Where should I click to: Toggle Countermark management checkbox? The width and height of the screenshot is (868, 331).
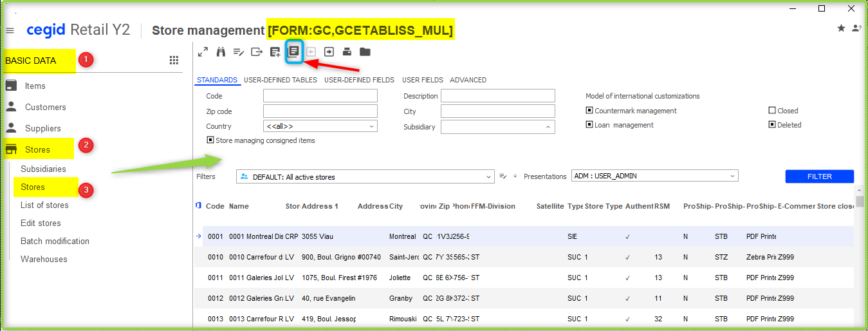coord(589,111)
